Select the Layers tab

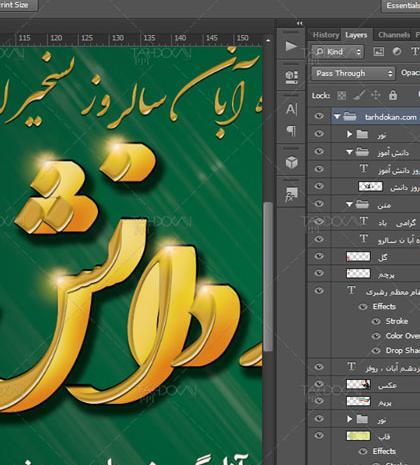[x=356, y=35]
